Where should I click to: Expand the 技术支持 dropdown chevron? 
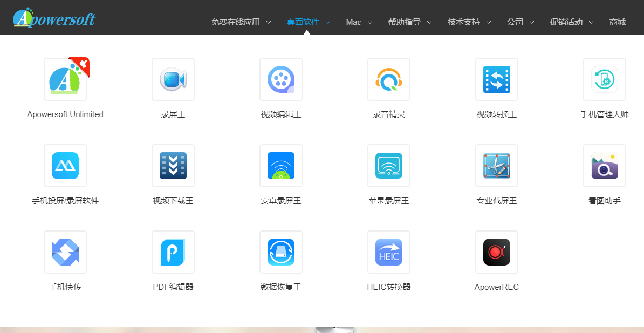coord(489,22)
